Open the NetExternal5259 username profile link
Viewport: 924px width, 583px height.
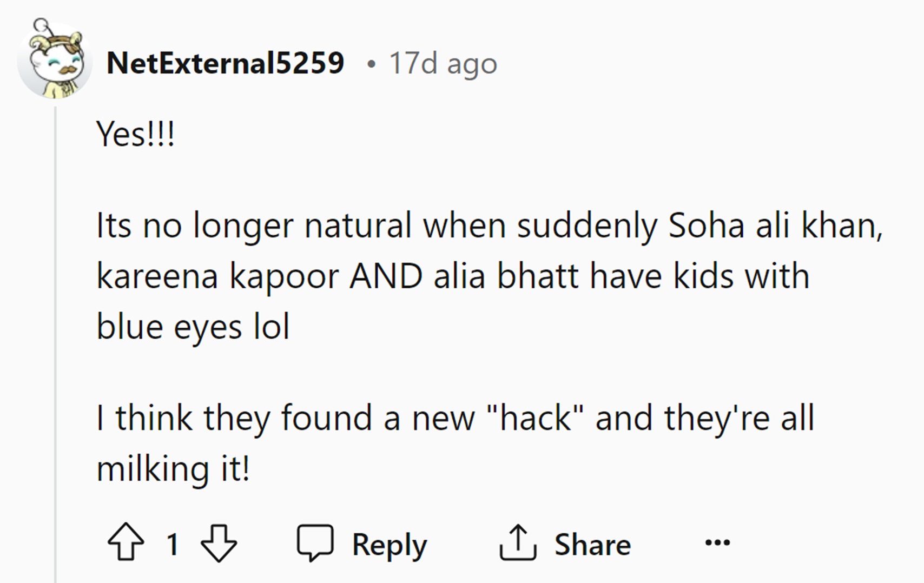[225, 63]
